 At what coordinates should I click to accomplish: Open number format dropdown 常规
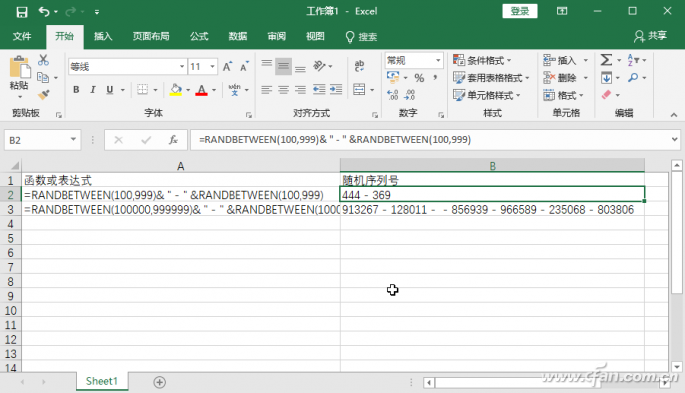[x=438, y=60]
